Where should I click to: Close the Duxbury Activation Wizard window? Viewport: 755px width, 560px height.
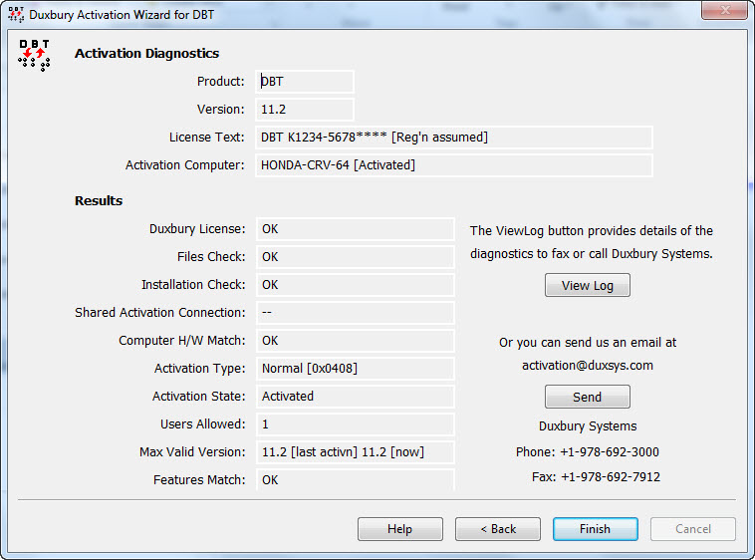725,10
